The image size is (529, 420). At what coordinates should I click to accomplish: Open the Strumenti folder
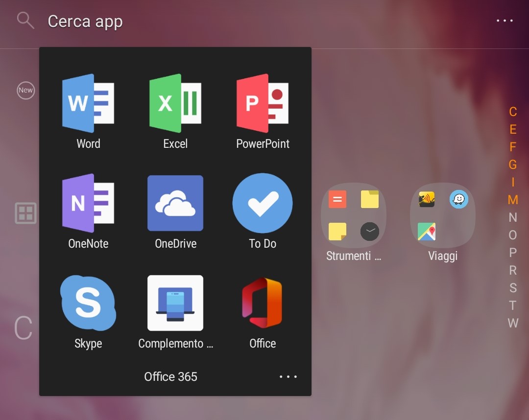(354, 222)
